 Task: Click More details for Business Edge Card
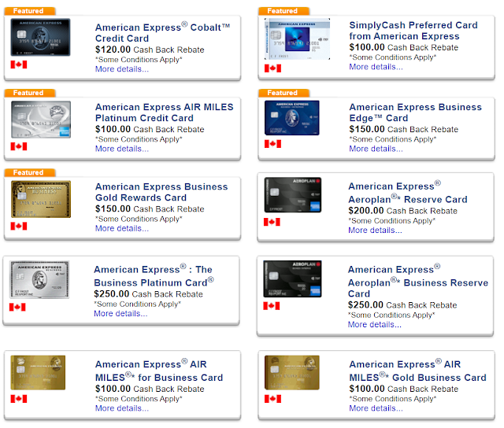pyautogui.click(x=376, y=149)
